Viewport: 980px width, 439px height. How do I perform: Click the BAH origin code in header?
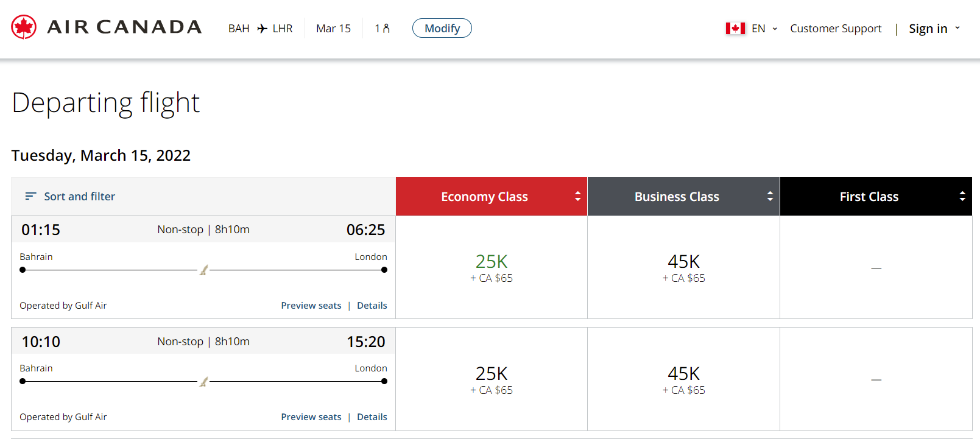[x=239, y=29]
